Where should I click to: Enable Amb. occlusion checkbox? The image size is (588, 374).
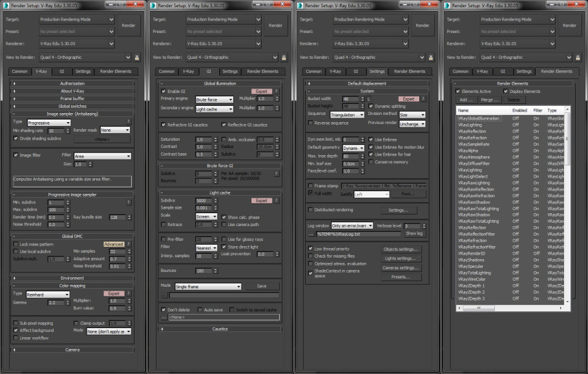224,140
